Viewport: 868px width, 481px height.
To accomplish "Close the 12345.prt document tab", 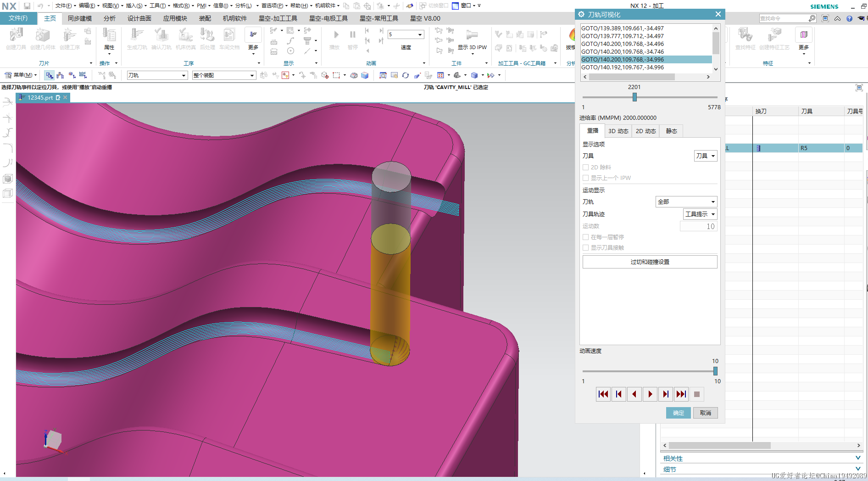I will click(x=65, y=97).
